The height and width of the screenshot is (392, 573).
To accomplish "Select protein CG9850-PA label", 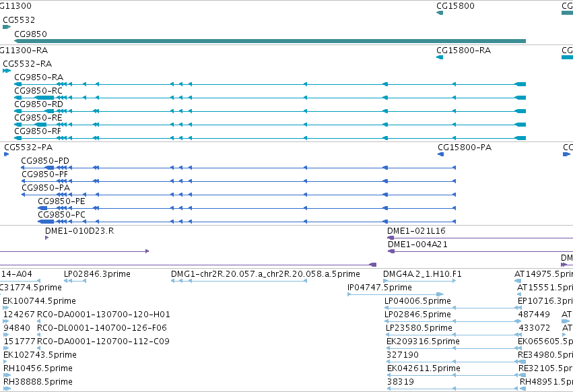I will [x=46, y=188].
